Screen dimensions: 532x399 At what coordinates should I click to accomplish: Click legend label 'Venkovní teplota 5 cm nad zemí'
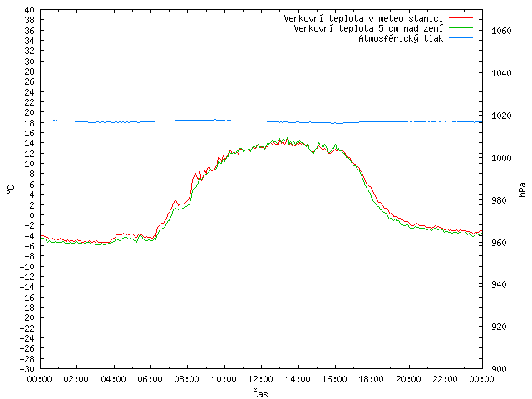pos(368,28)
